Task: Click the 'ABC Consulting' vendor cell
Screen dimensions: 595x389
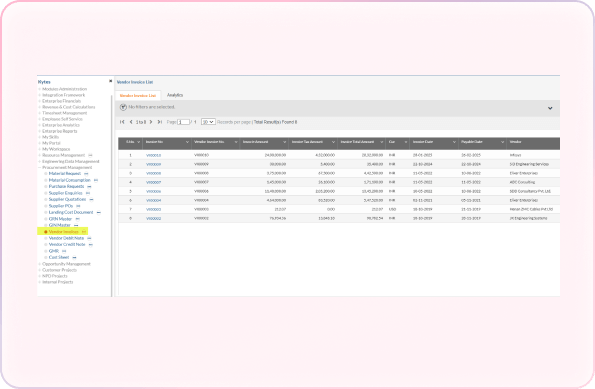Action: 522,183
